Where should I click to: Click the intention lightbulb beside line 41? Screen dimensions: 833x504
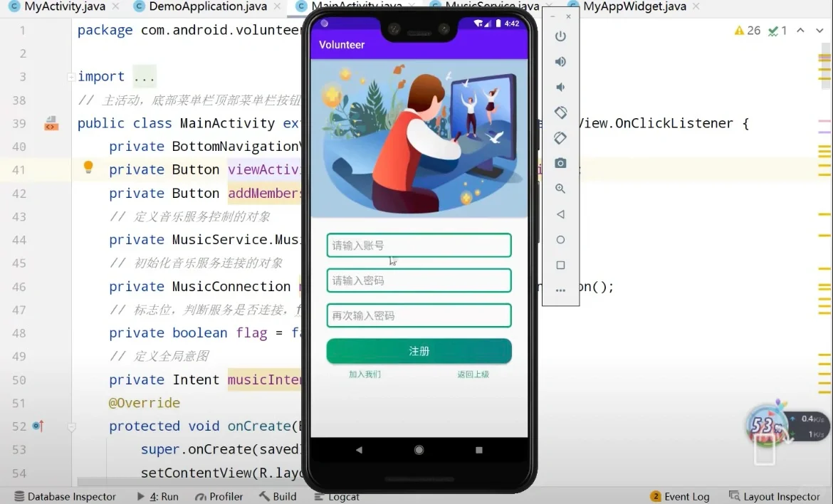(88, 167)
